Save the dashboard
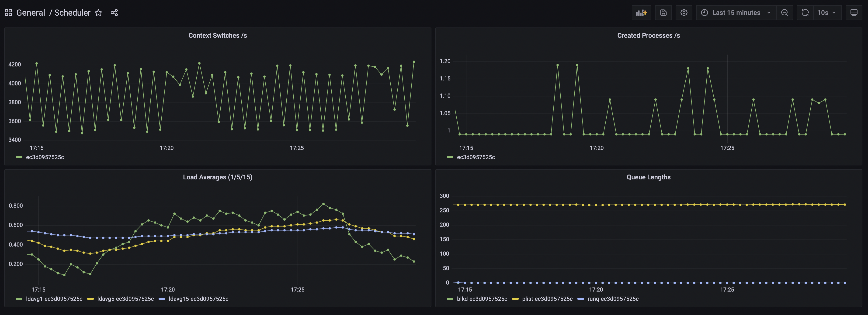Image resolution: width=868 pixels, height=315 pixels. (663, 13)
